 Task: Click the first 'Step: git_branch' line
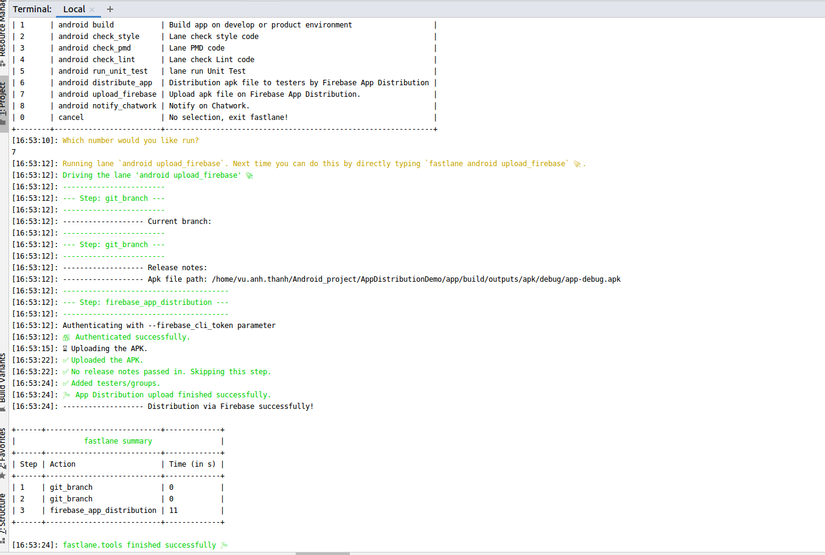pyautogui.click(x=113, y=198)
